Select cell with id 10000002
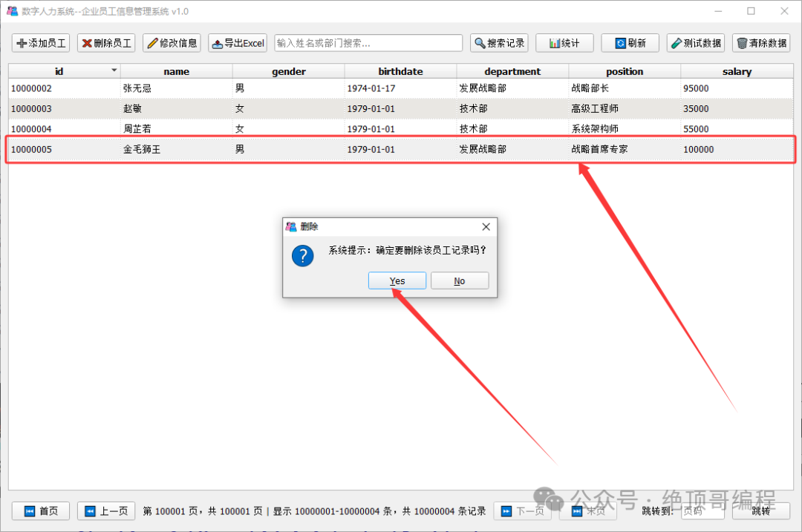Viewport: 802px width, 532px height. pyautogui.click(x=65, y=88)
